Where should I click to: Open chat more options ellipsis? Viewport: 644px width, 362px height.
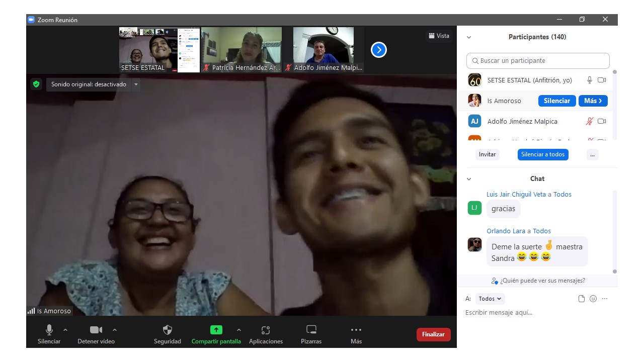click(x=605, y=299)
